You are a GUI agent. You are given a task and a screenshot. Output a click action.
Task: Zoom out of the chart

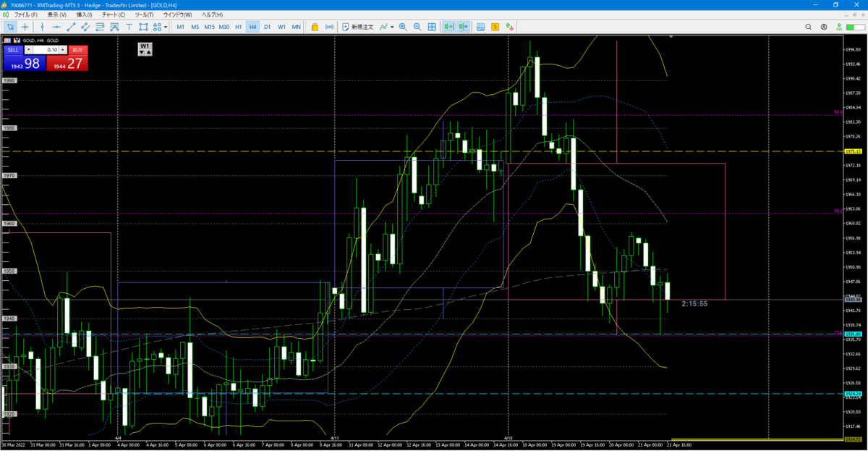coord(417,27)
